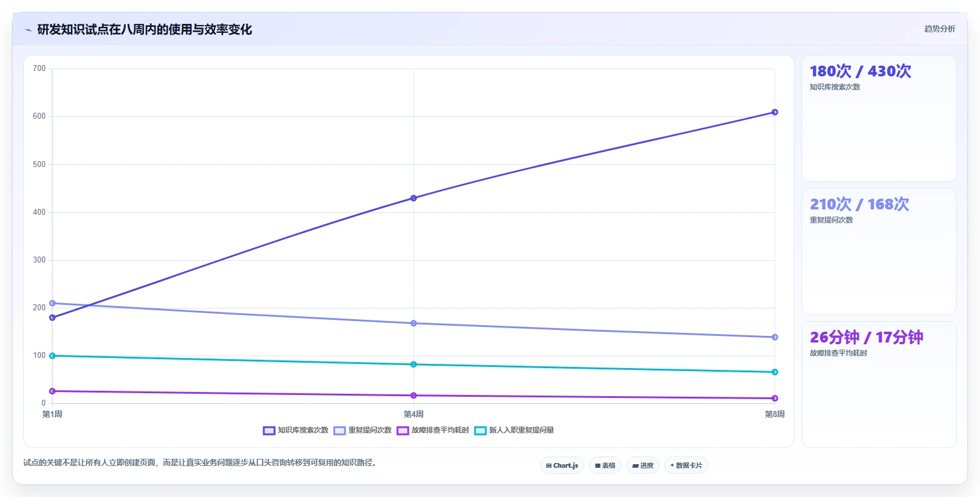Click the 300 y-axis label
This screenshot has height=497, width=980.
(x=39, y=260)
